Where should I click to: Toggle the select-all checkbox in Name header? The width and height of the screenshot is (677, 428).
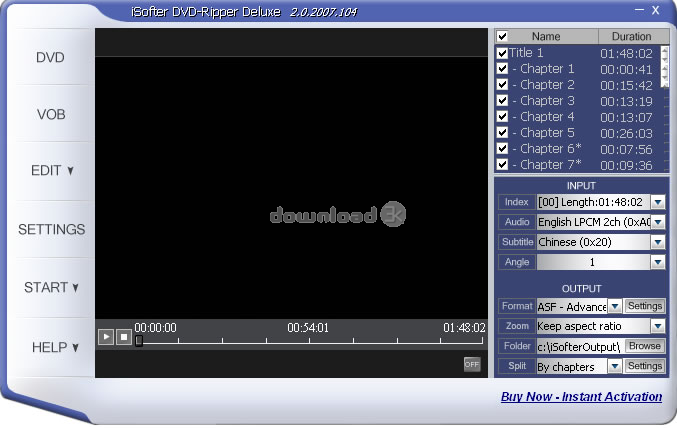[x=502, y=36]
